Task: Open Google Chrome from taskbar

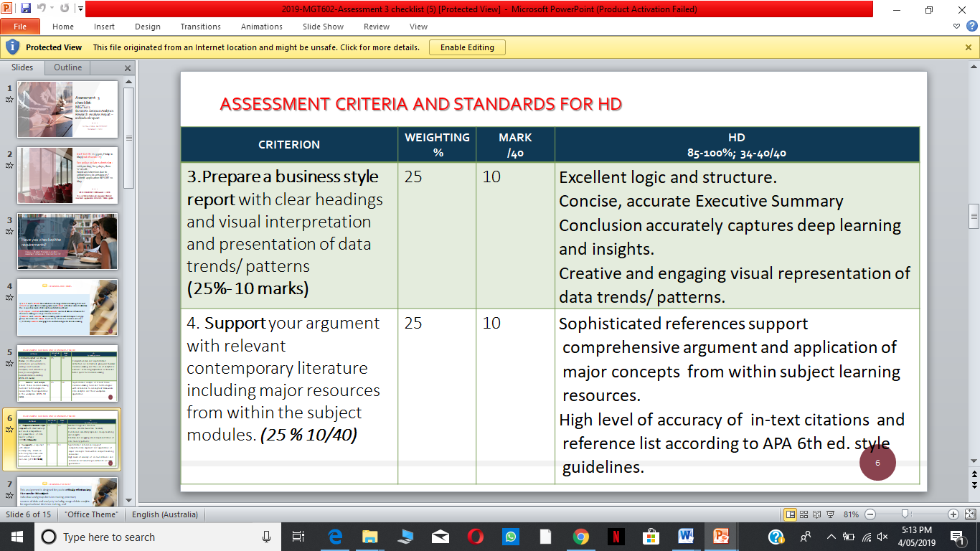Action: click(x=581, y=537)
